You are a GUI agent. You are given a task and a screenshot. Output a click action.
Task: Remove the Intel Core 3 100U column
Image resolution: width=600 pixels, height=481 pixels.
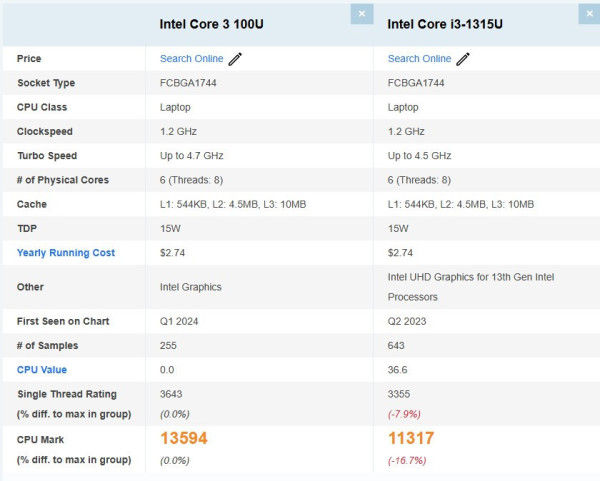(x=361, y=14)
